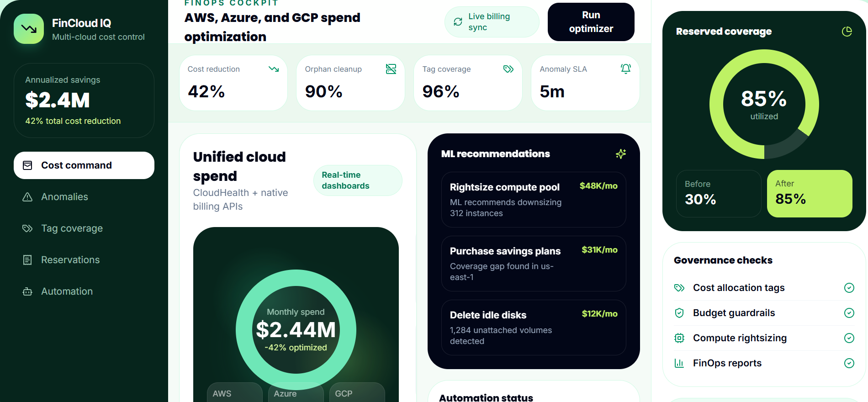868x402 pixels.
Task: Select the GCP provider chip
Action: pyautogui.click(x=357, y=392)
